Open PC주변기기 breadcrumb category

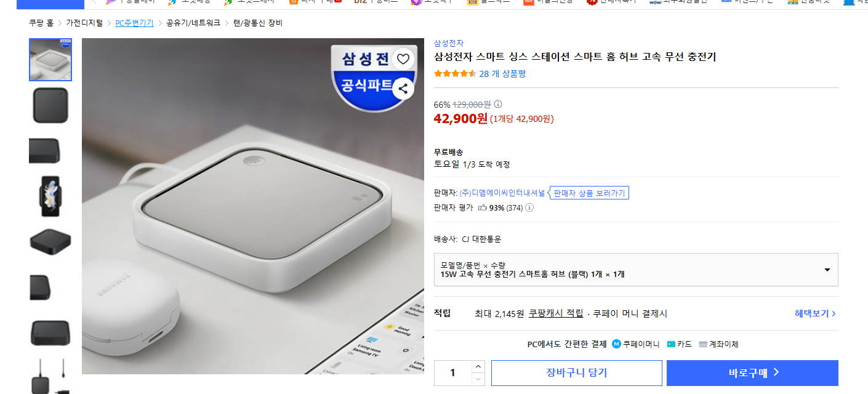coord(134,23)
